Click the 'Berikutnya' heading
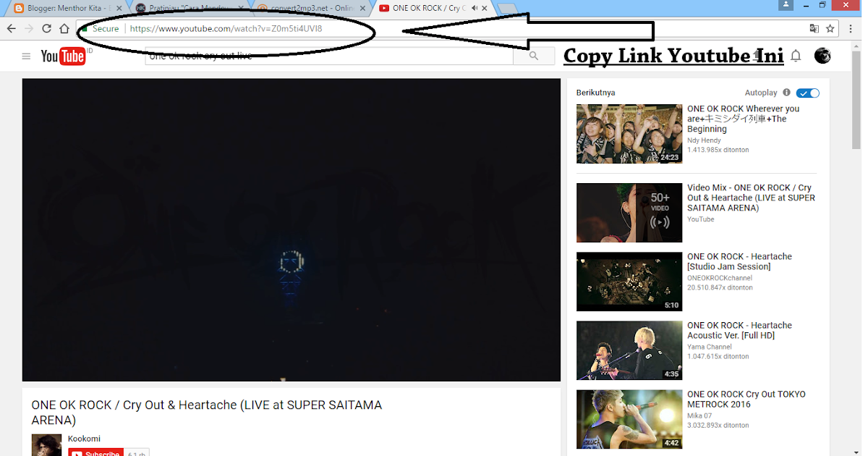868x456 pixels. pos(596,93)
